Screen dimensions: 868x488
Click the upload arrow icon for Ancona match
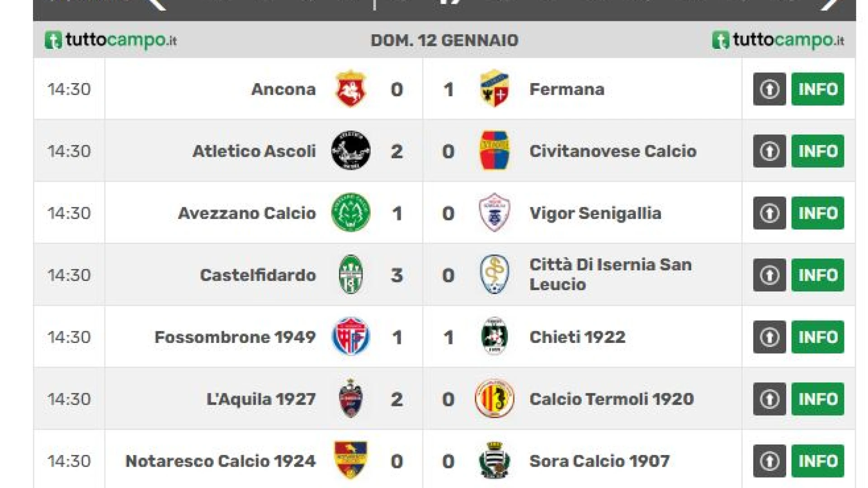[x=769, y=89]
